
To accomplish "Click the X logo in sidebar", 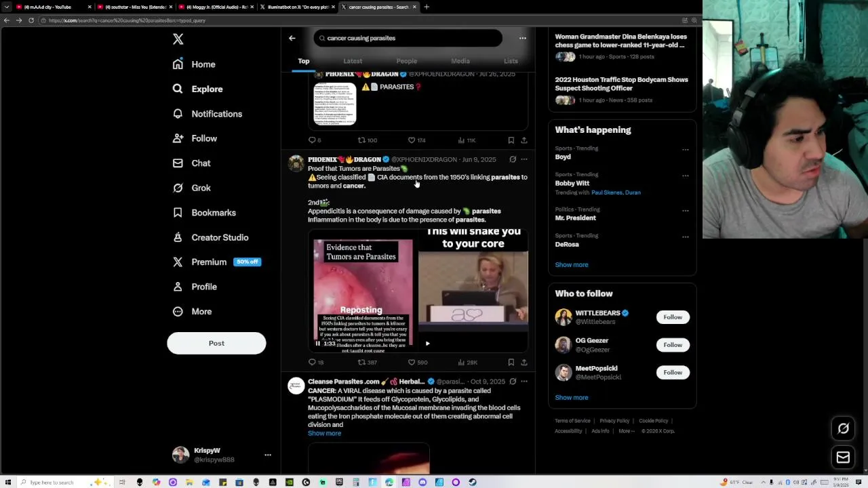I will [x=178, y=39].
